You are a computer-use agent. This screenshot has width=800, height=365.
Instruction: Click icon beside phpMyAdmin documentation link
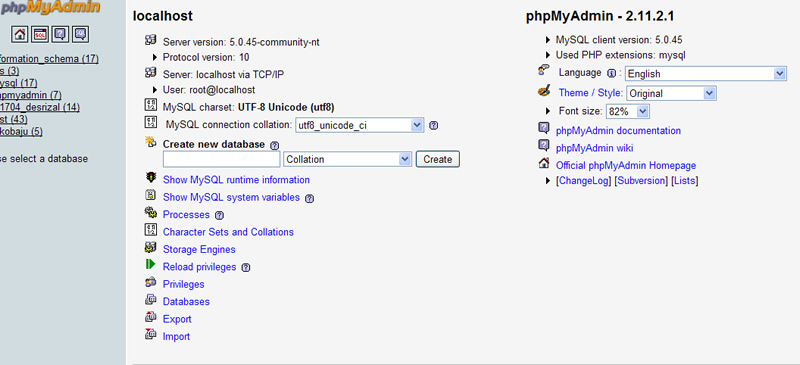tap(544, 128)
